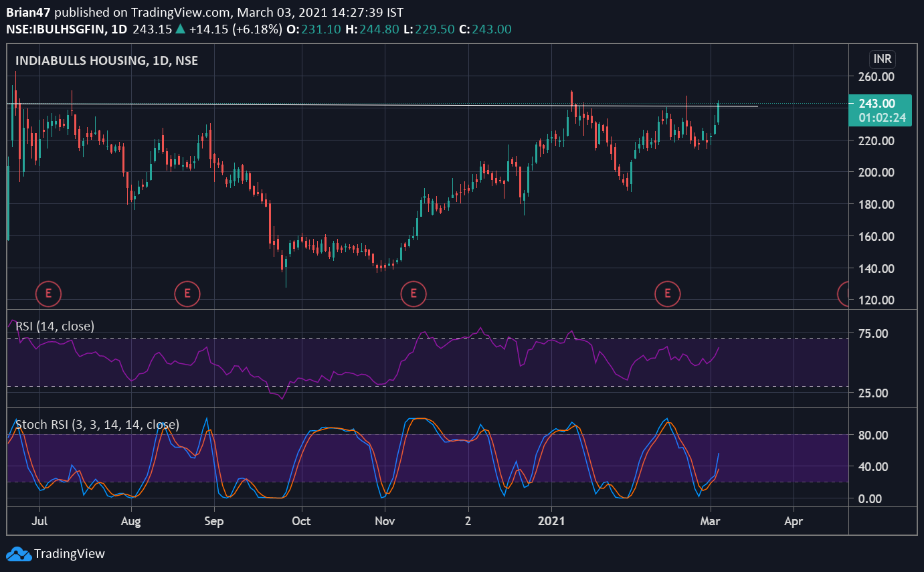Viewport: 924px width, 572px height.
Task: Click the INDIABULLS HOUSING, 1D, NSE chart title
Action: [106, 60]
